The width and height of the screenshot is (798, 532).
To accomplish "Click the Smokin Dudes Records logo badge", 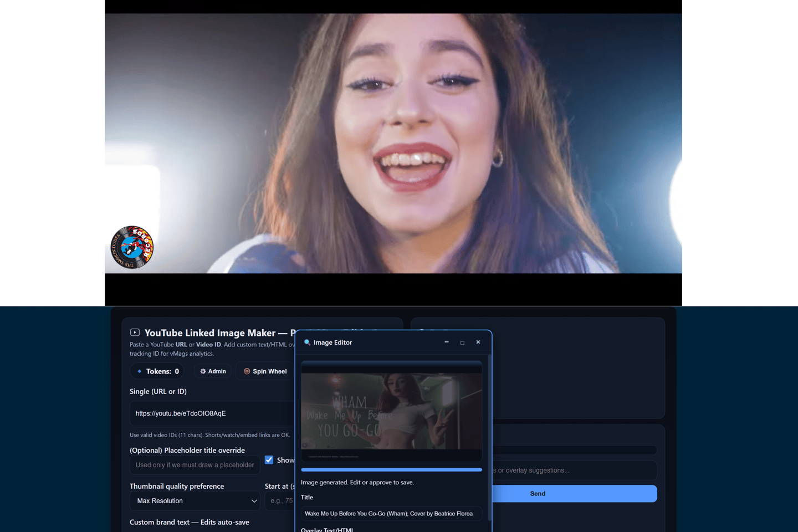I will [x=132, y=247].
